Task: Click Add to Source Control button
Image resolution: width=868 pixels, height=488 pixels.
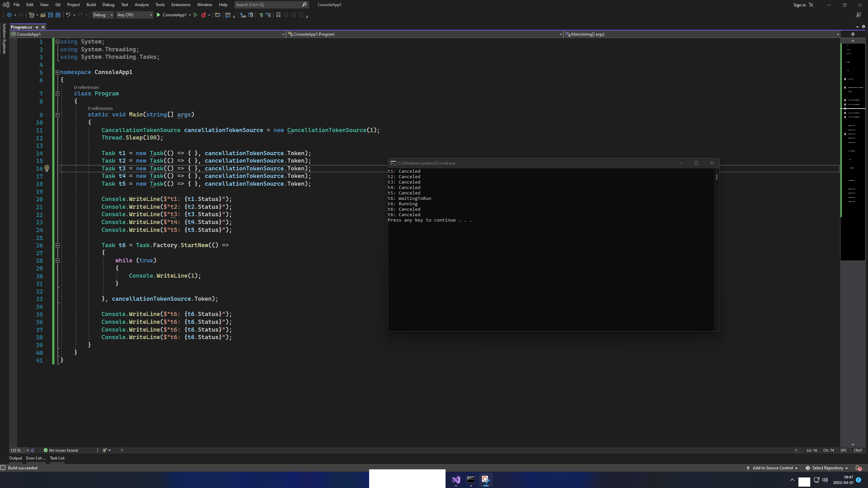Action: coord(772,468)
